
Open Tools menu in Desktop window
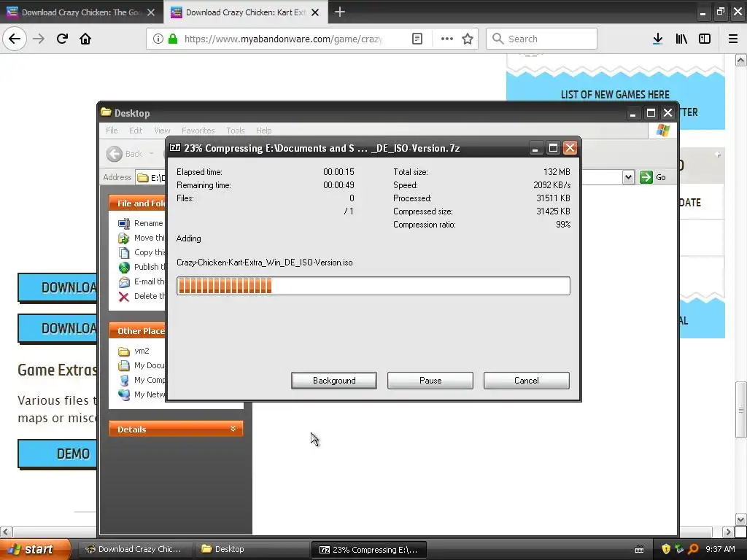pos(236,131)
